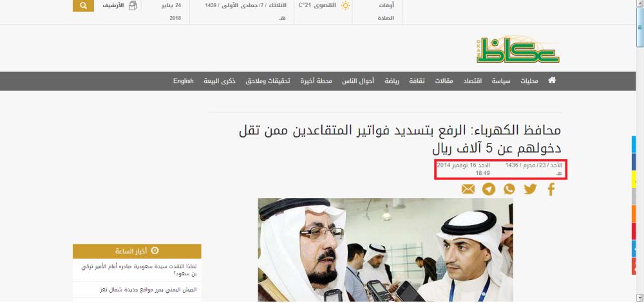Open the رياضة section

click(392, 81)
